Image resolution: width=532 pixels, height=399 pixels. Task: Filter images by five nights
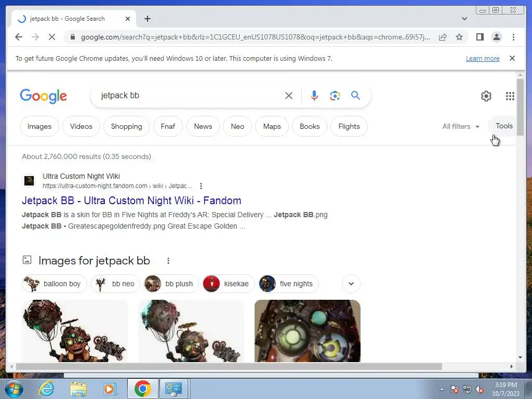[x=288, y=284]
